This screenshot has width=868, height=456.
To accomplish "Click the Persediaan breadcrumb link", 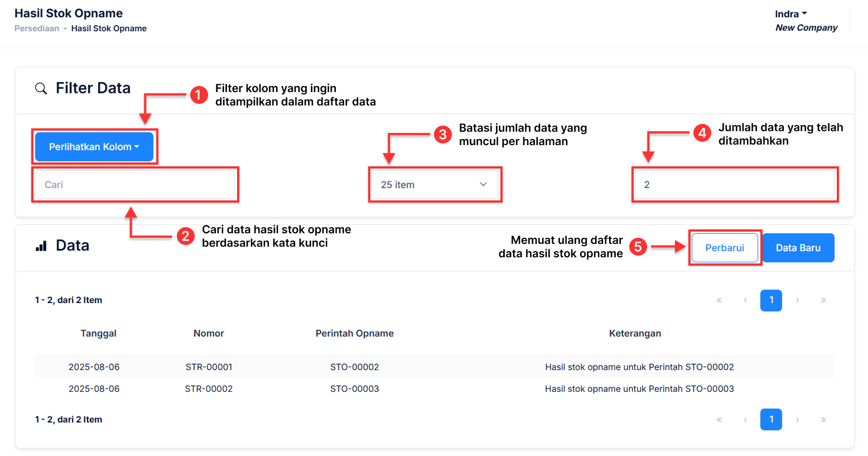I will click(37, 28).
